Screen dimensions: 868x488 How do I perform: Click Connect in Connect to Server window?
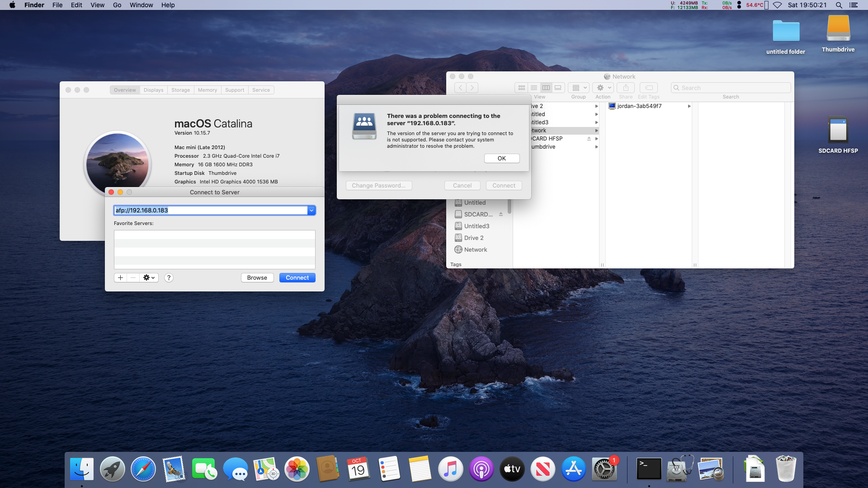297,277
